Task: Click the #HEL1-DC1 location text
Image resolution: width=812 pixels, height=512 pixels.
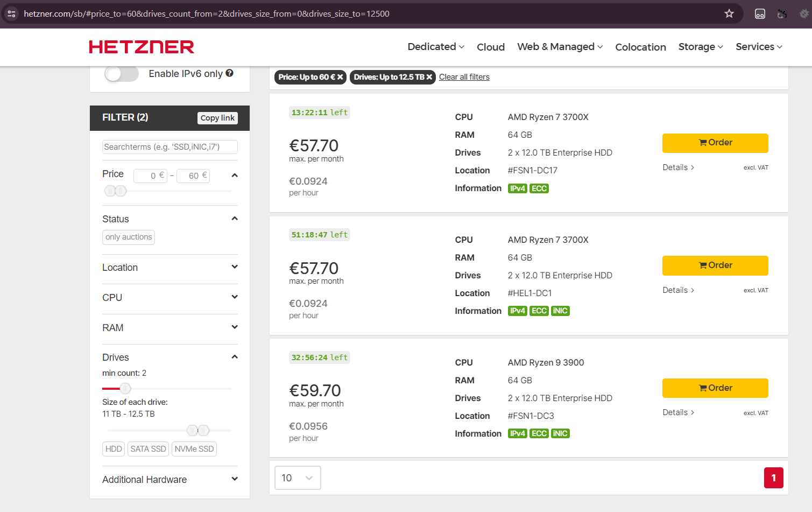Action: [x=530, y=293]
